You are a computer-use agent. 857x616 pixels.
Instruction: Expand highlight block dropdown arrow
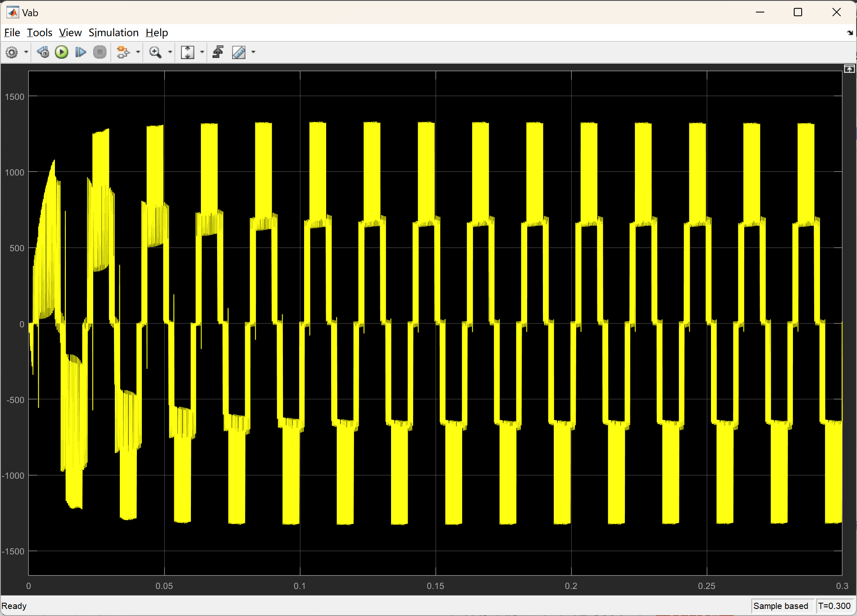click(x=138, y=52)
